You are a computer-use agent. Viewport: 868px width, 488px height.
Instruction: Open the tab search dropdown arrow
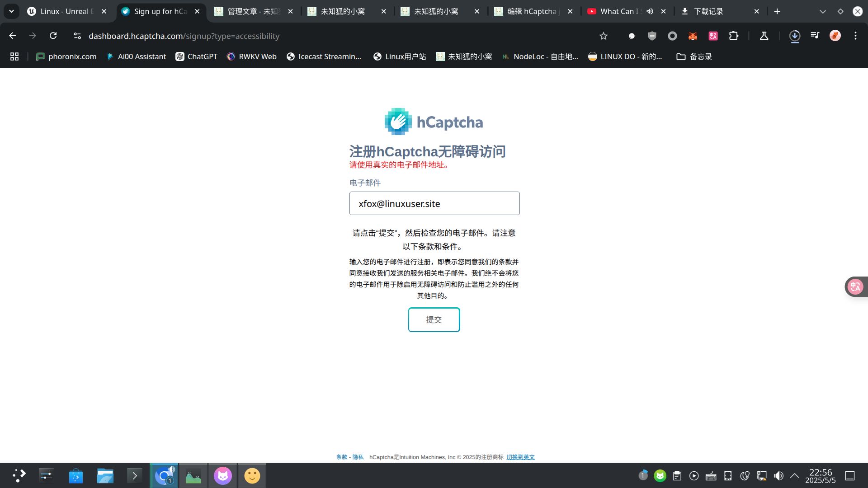[11, 11]
